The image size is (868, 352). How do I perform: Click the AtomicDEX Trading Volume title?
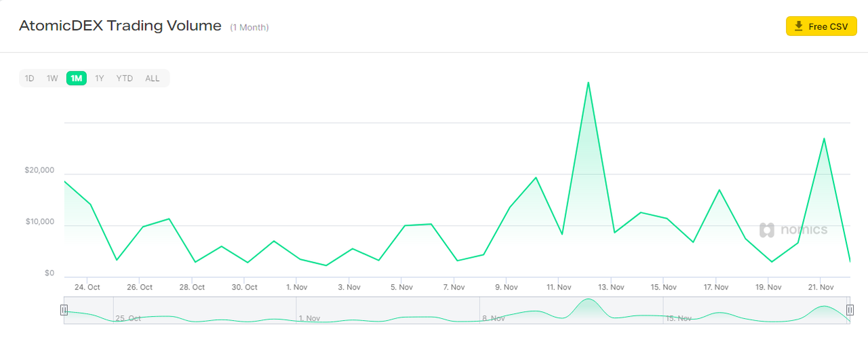coord(120,26)
